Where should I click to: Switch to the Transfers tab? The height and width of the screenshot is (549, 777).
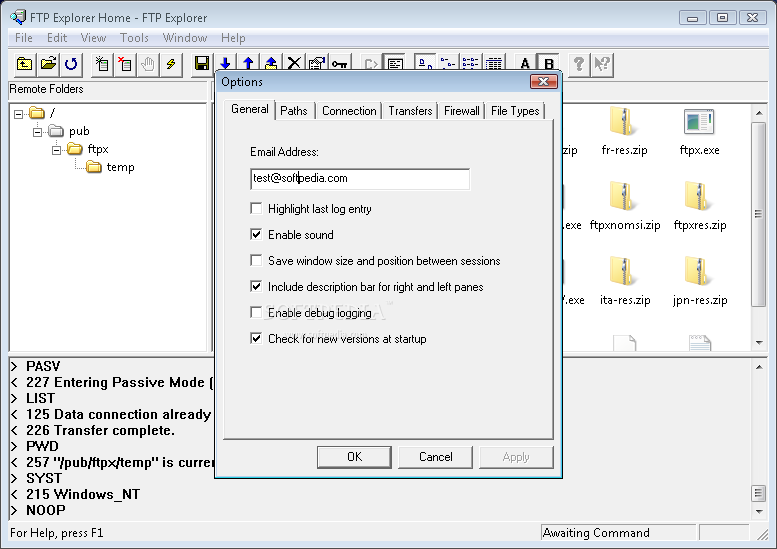[410, 111]
